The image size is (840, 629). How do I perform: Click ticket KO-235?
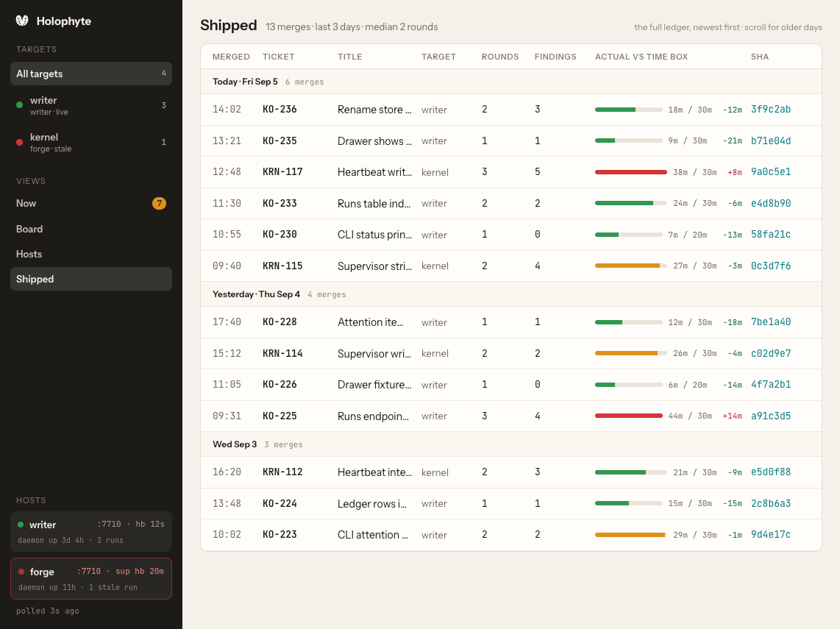tap(280, 141)
